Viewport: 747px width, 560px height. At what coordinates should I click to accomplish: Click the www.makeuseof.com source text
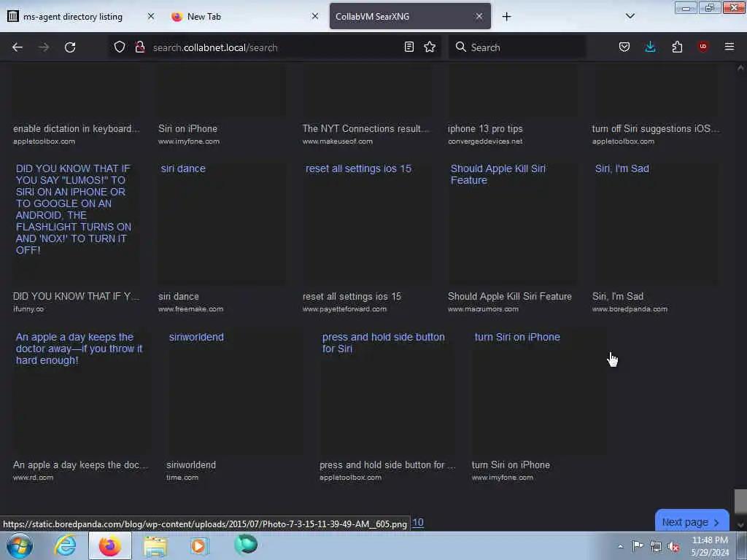point(337,141)
